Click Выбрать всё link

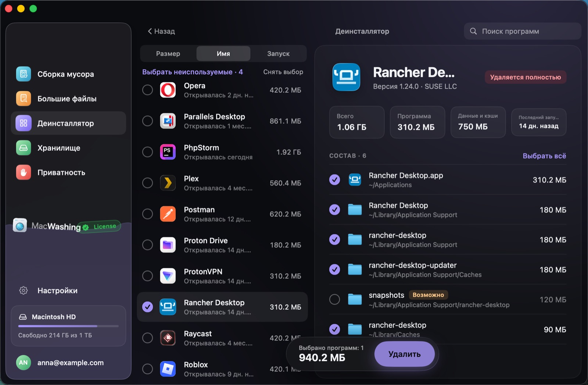point(544,156)
